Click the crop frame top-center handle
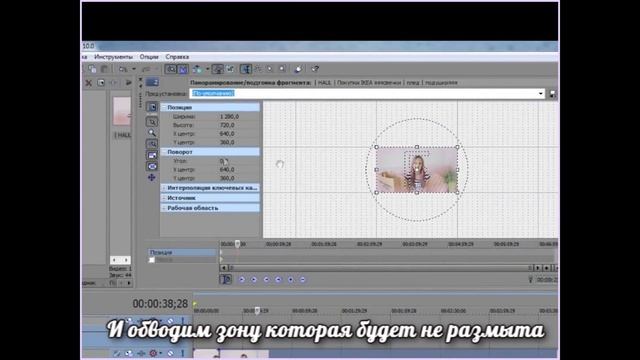The height and width of the screenshot is (360, 640). tap(417, 147)
